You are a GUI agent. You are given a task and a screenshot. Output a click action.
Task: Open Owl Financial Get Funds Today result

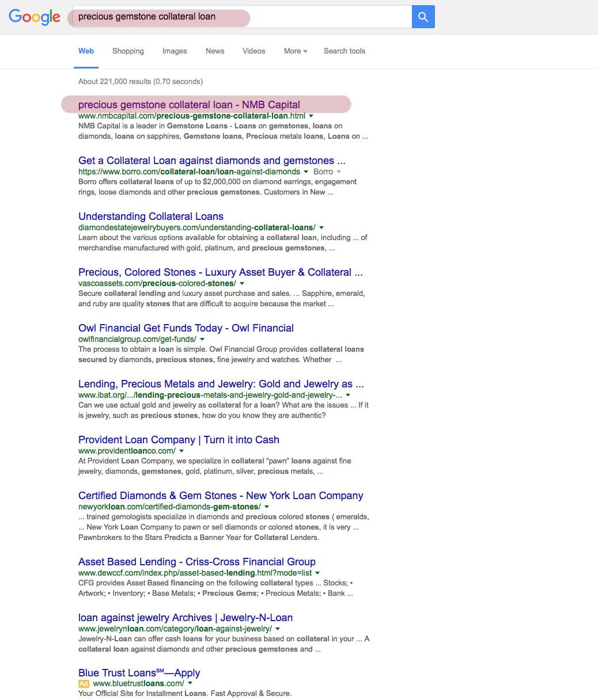pyautogui.click(x=186, y=328)
